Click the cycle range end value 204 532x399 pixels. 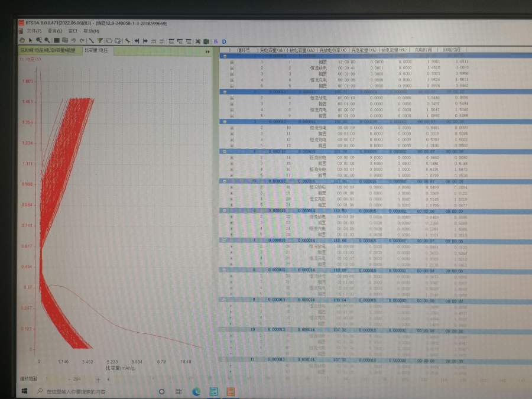76,379
